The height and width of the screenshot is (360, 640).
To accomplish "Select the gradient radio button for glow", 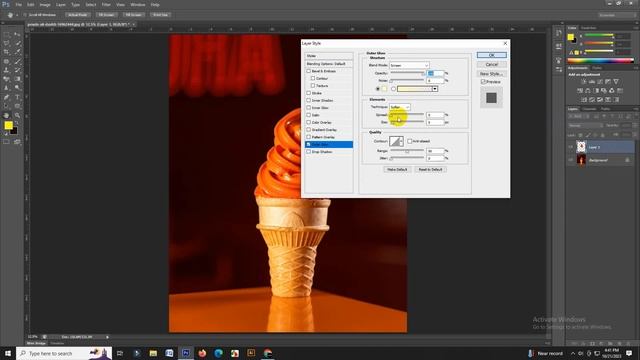I will [393, 89].
